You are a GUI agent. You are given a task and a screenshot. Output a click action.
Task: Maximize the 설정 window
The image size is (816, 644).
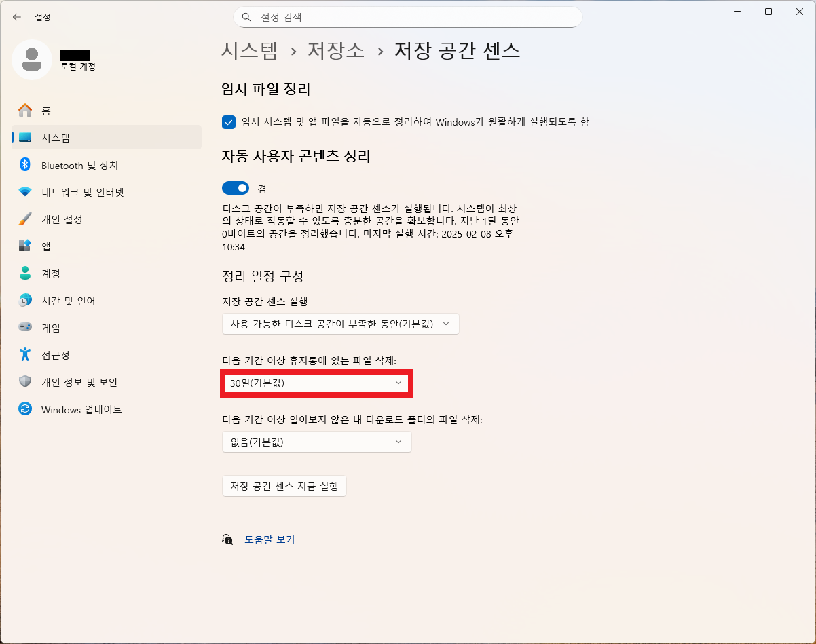[x=768, y=12]
